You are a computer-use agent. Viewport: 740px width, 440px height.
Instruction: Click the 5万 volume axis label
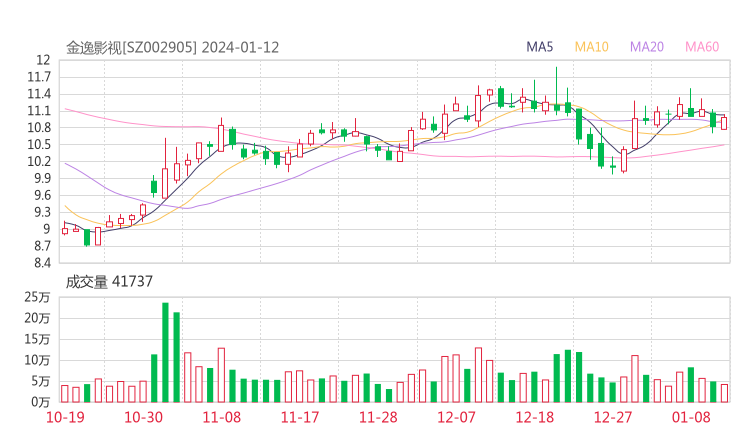[41, 381]
